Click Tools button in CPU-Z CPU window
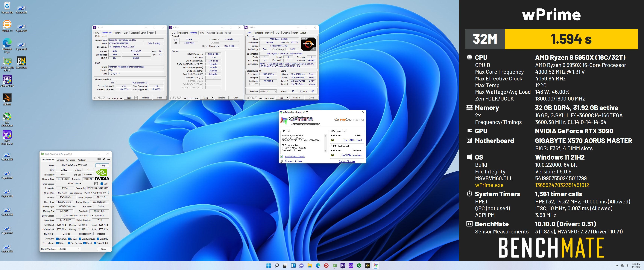The image size is (644, 270). [x=281, y=98]
